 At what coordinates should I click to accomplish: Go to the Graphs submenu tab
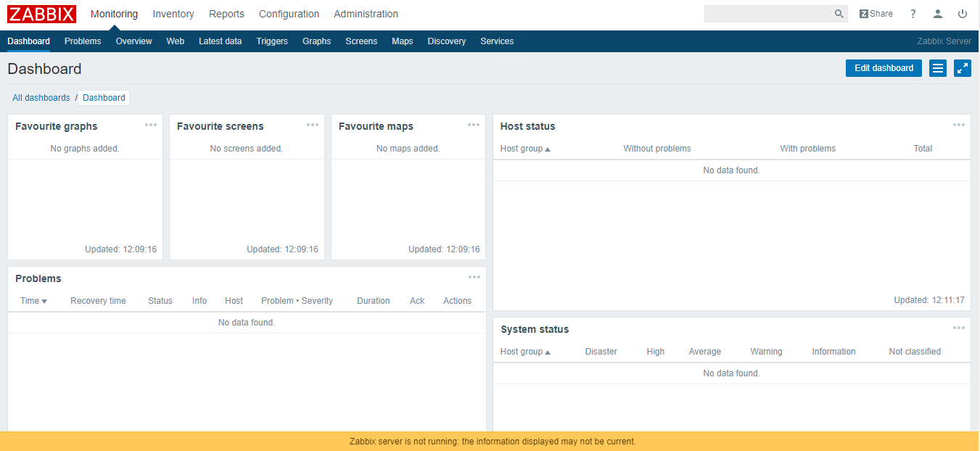coord(317,41)
